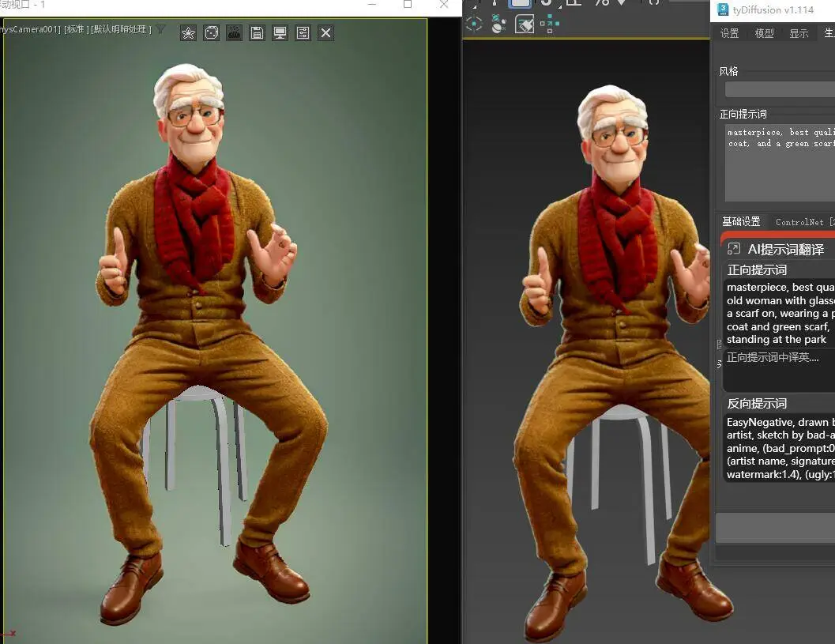Click the steaming render icon in the viewport toolbar
This screenshot has width=835, height=644.
[235, 33]
